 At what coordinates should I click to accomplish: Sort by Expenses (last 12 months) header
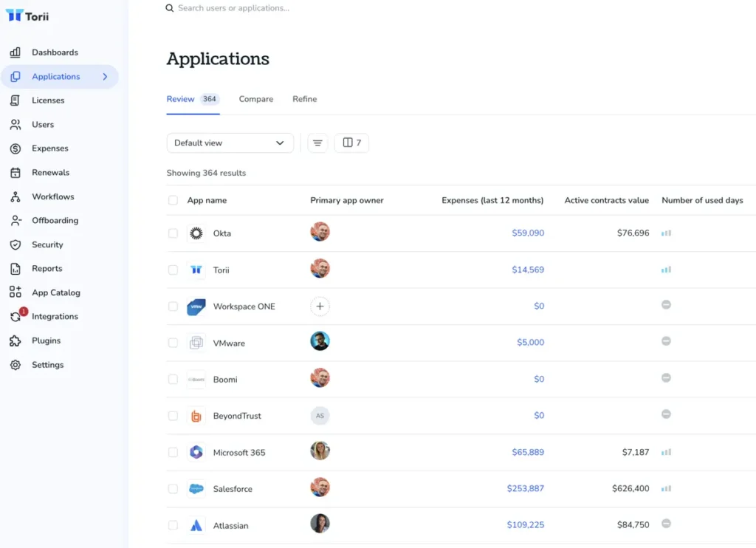click(492, 200)
